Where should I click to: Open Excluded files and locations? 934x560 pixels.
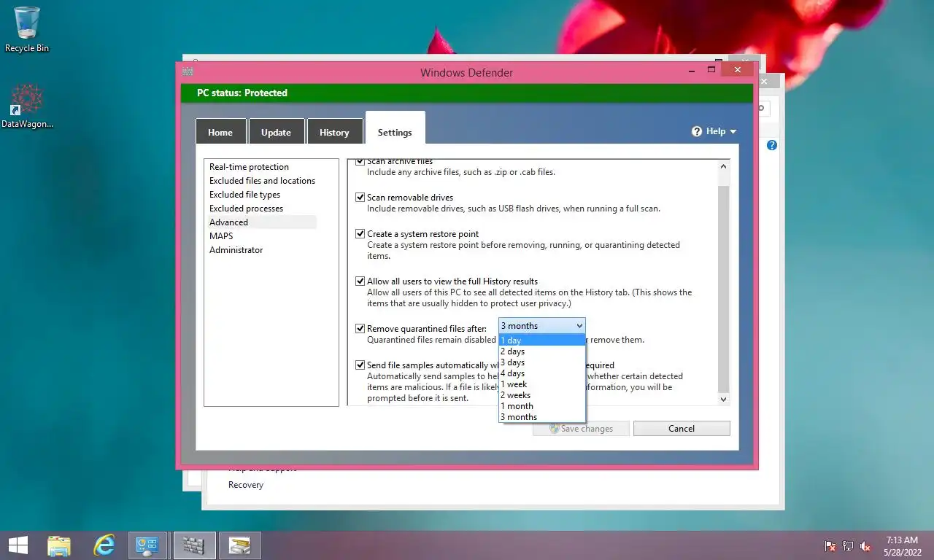click(262, 181)
